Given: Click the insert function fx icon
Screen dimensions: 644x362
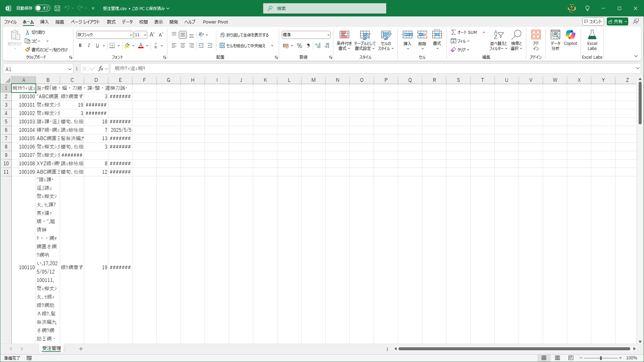Looking at the screenshot, I should pos(101,69).
